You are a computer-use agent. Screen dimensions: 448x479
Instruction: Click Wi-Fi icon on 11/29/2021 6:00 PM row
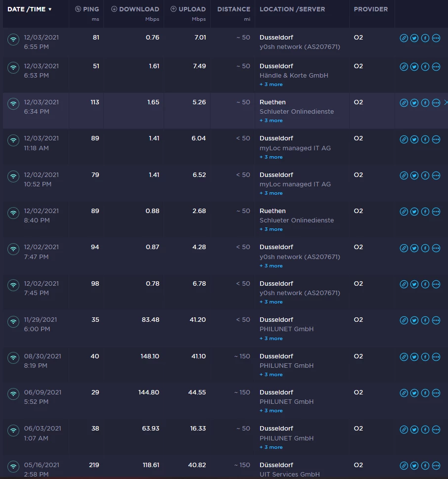[13, 321]
